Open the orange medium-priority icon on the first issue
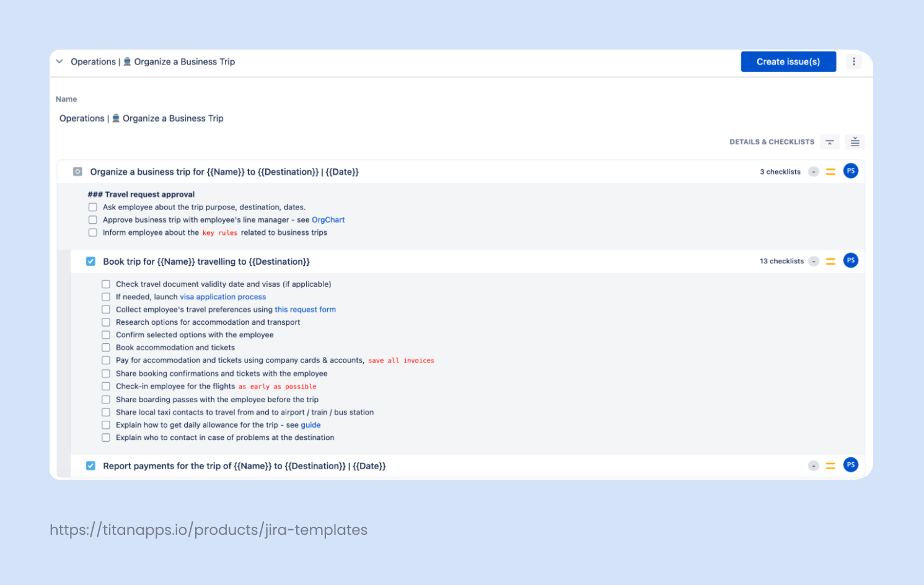The height and width of the screenshot is (585, 924). point(830,171)
